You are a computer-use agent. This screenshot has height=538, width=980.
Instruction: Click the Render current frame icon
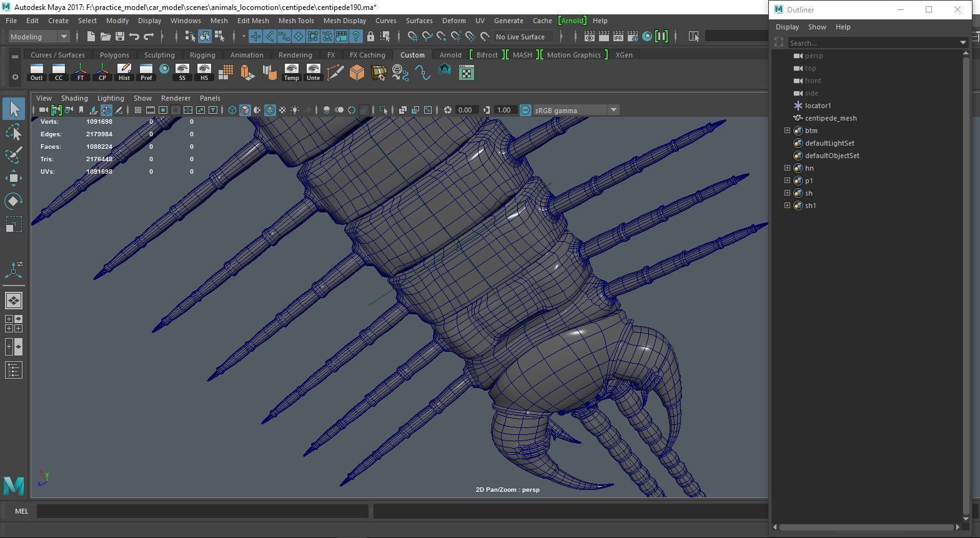(x=604, y=36)
